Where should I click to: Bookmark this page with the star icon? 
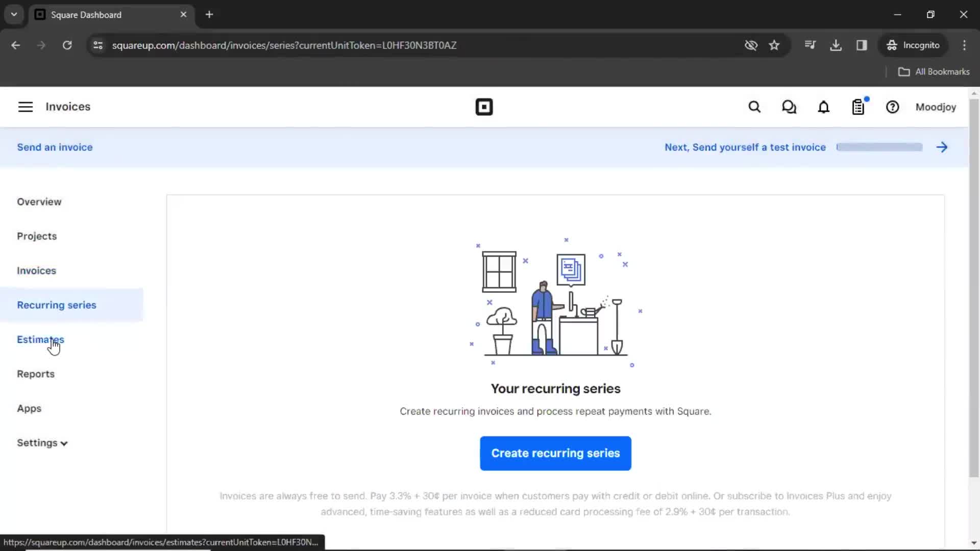click(x=774, y=45)
